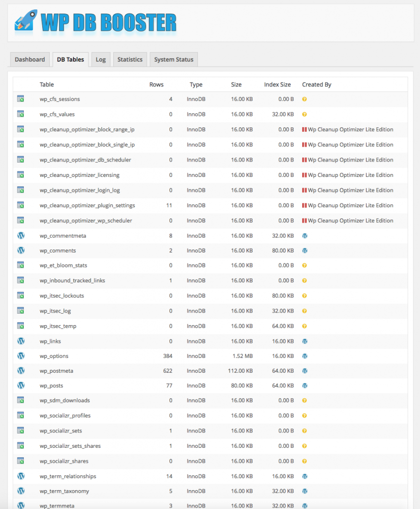Click the table icon beside wp_sdm_downloads
420x509 pixels.
[x=20, y=400]
